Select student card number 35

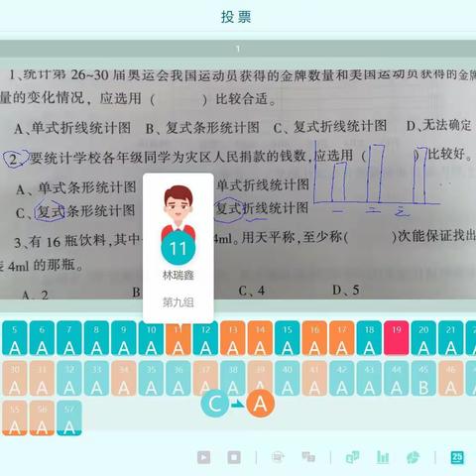click(x=151, y=378)
